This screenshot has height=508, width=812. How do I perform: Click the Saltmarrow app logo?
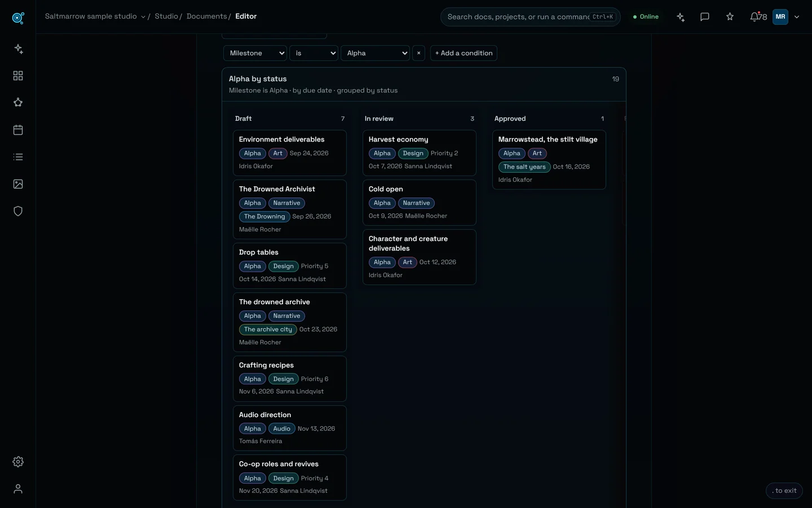[18, 18]
